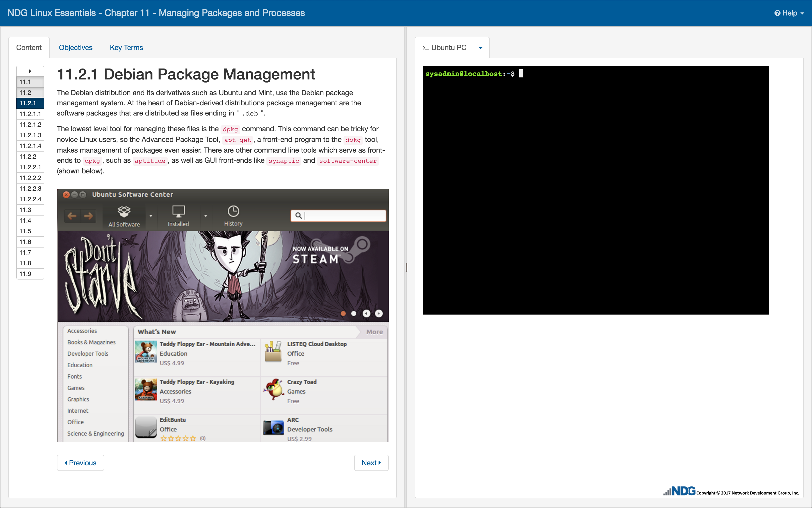Click the panel splitter handle
Screen dimensions: 812x508
tap(406, 267)
